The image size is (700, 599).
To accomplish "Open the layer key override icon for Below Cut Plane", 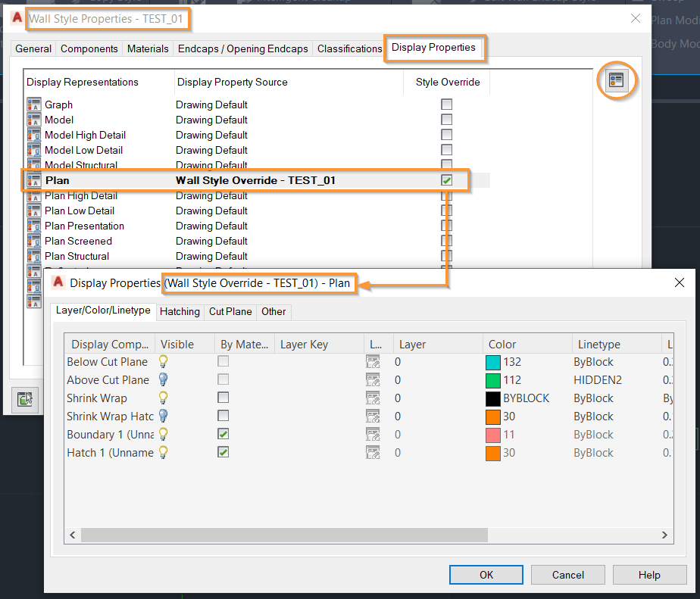I will tap(373, 361).
